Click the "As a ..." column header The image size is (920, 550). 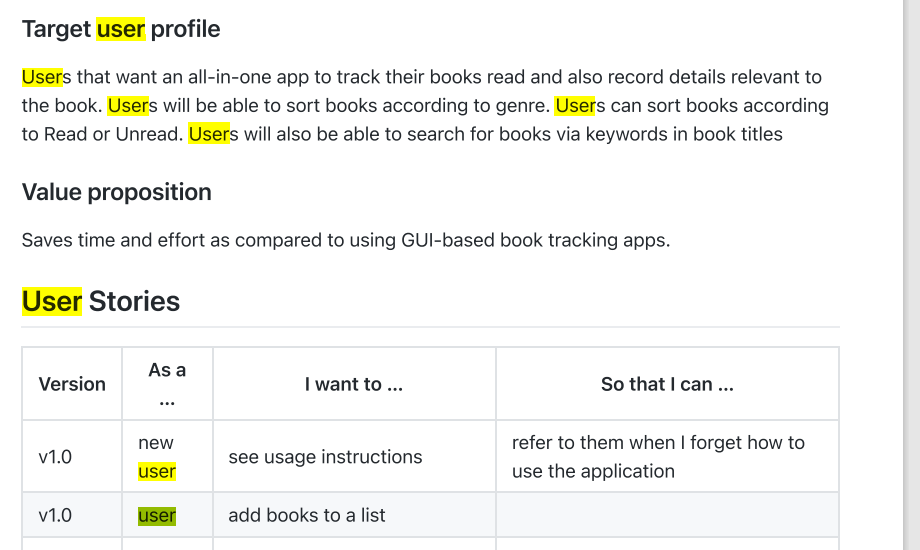(x=167, y=384)
